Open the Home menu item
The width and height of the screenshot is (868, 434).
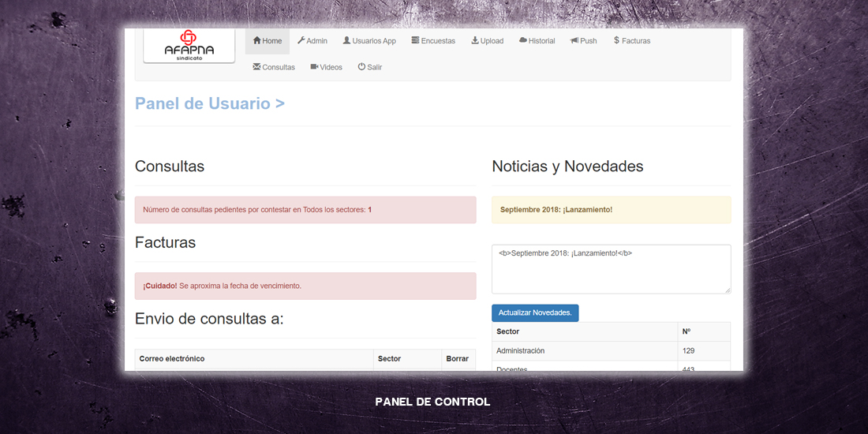(x=268, y=41)
